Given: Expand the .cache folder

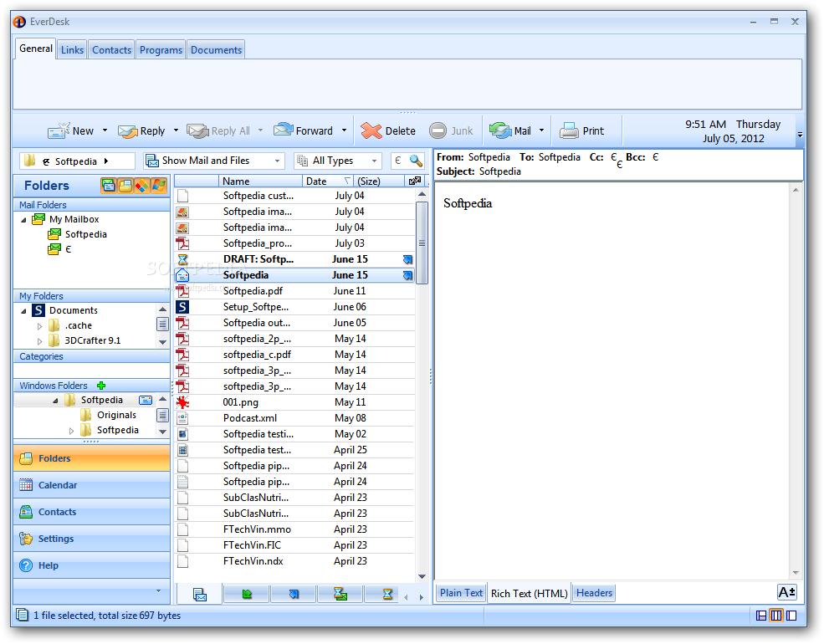Looking at the screenshot, I should (x=40, y=326).
